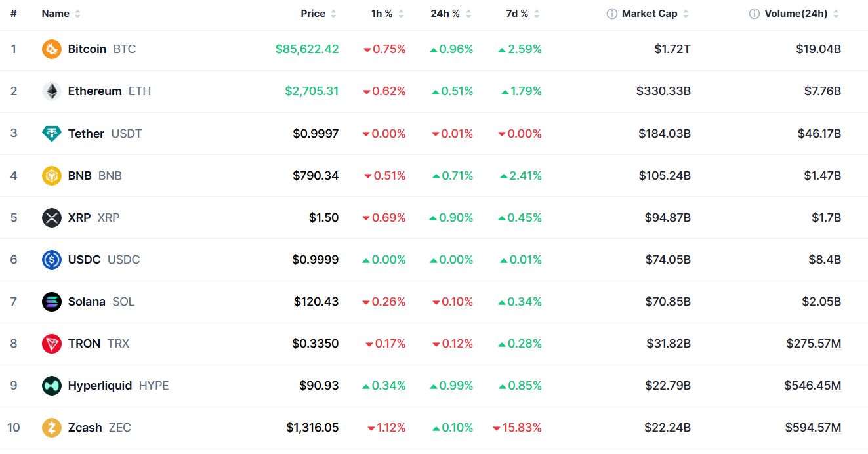Click the Tether logo icon

coord(52,133)
